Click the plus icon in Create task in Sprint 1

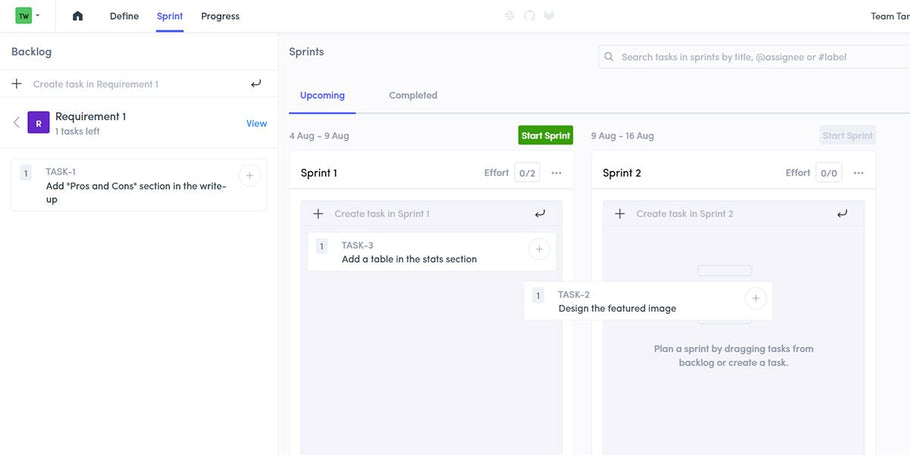318,214
